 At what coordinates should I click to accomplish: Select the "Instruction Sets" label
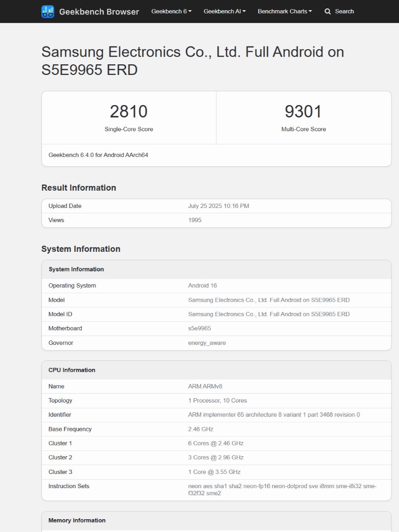(x=69, y=486)
